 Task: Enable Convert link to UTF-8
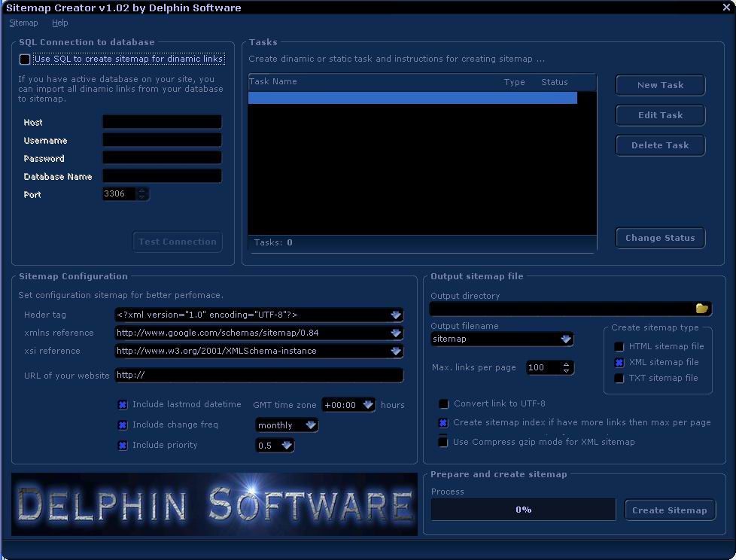coord(443,403)
